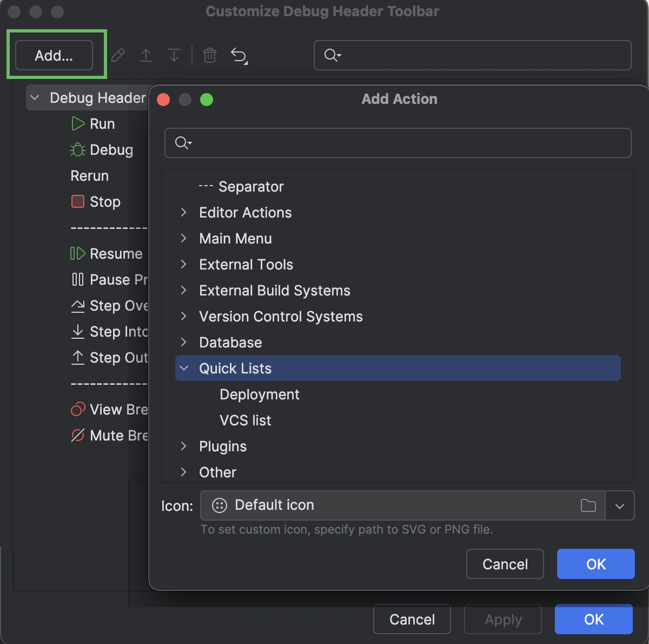Click the restore defaults undo arrow icon
This screenshot has height=644, width=649.
click(239, 55)
